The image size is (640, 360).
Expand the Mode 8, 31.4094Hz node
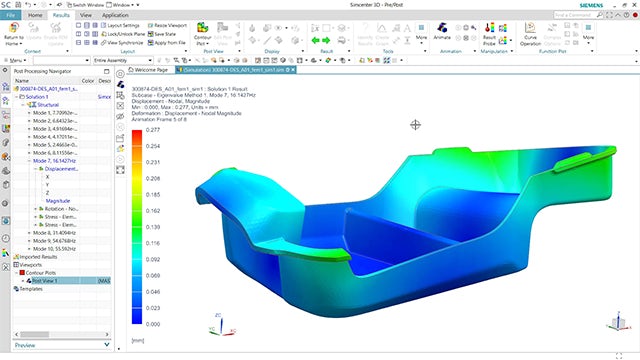29,233
